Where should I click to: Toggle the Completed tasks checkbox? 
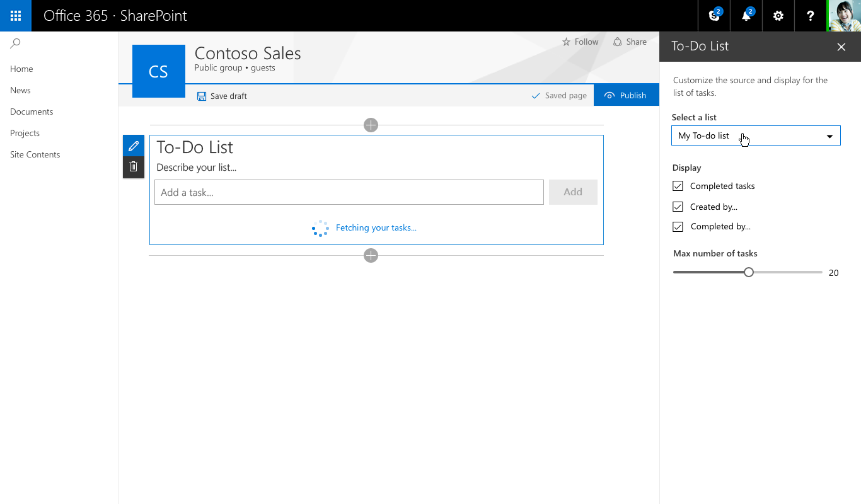point(678,186)
